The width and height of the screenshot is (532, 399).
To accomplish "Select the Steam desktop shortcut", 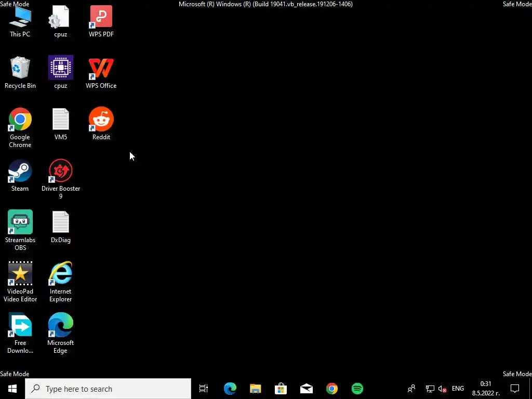I will pos(20,176).
